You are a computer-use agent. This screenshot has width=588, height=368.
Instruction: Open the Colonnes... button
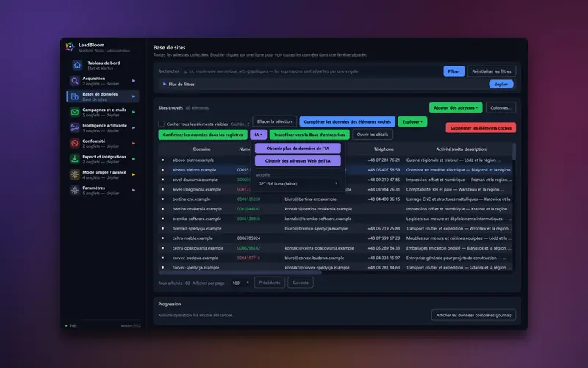(x=501, y=107)
